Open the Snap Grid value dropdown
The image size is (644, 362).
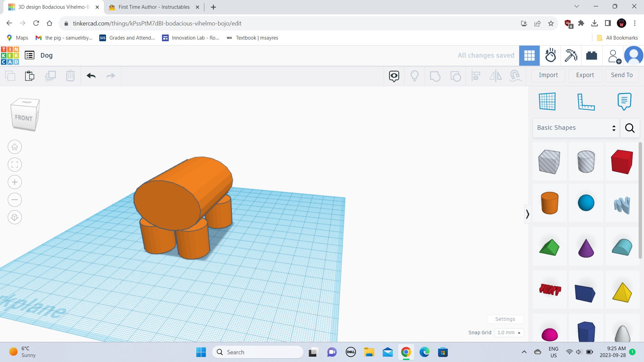click(x=508, y=333)
